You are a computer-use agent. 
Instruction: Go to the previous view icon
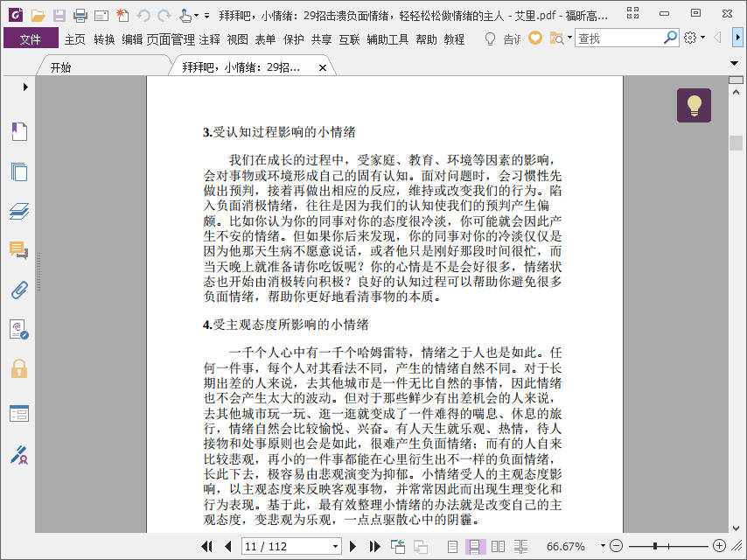[397, 546]
